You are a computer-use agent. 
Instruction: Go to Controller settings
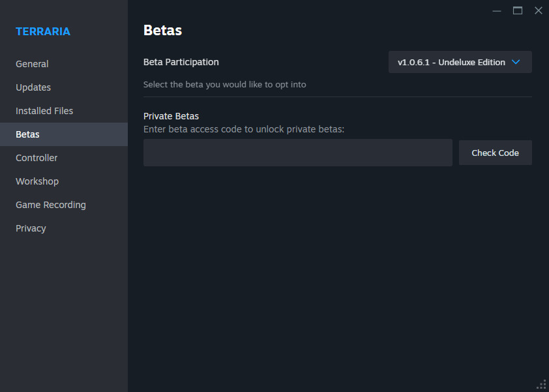[37, 158]
